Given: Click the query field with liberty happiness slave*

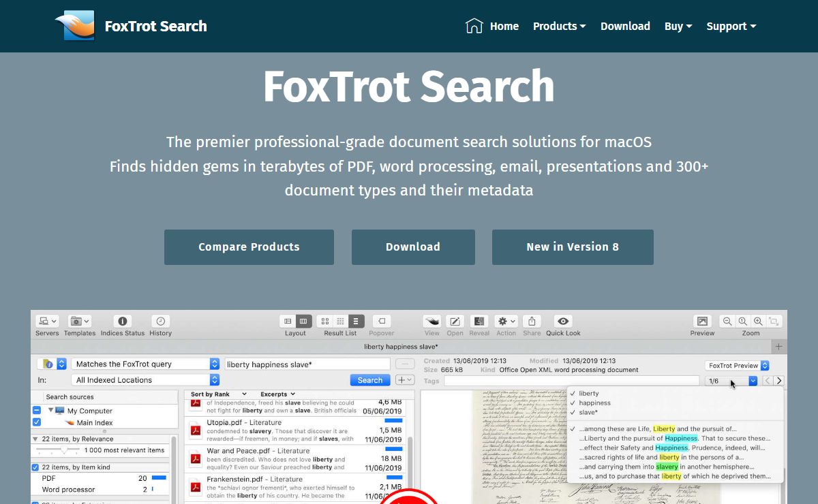Looking at the screenshot, I should click(307, 364).
